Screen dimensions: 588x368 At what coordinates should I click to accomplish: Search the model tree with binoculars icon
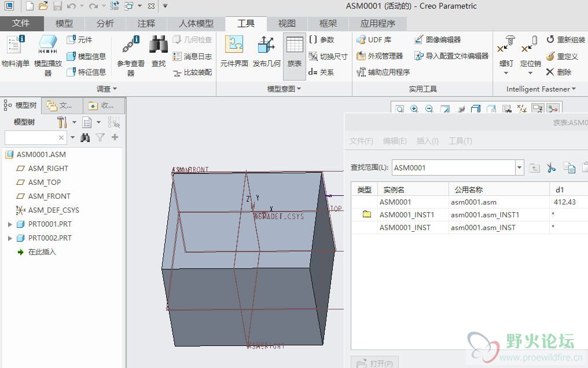click(x=85, y=137)
